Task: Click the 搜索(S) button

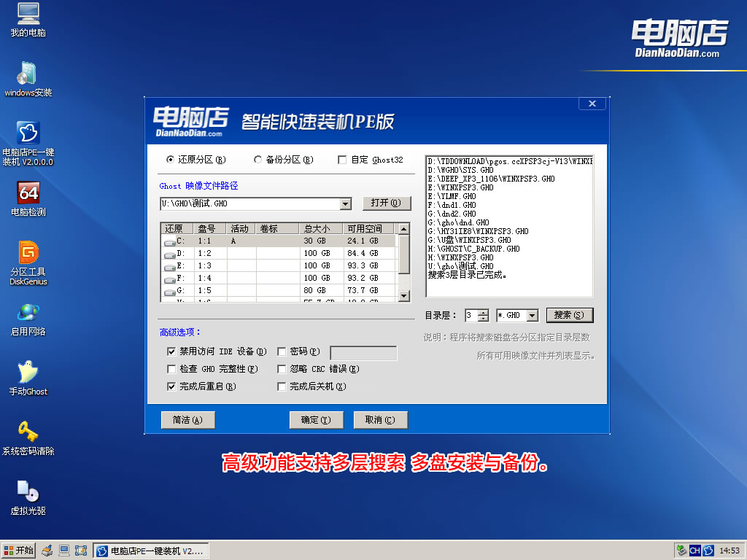Action: (x=569, y=315)
